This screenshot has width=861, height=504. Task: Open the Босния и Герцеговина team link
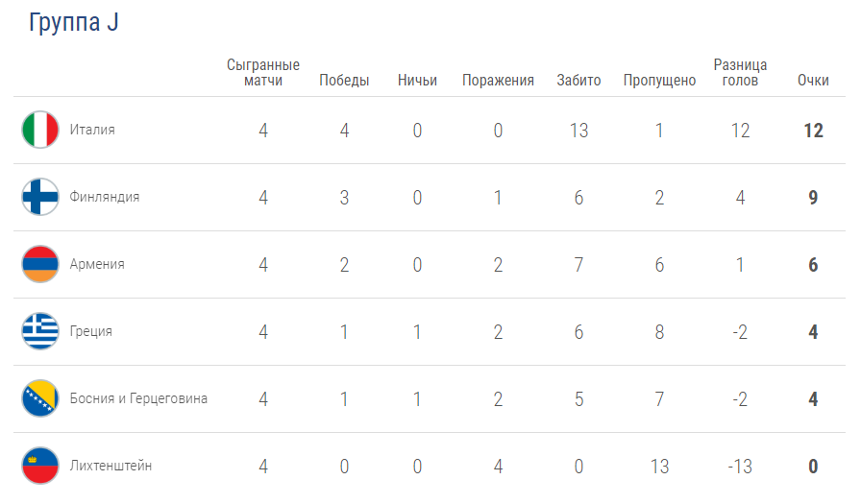138,398
